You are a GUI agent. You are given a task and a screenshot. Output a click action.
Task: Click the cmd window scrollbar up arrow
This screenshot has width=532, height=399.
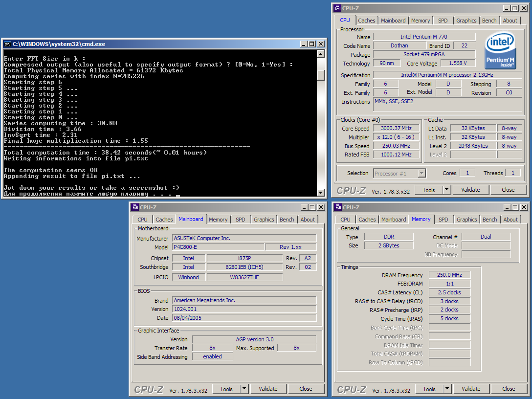321,54
